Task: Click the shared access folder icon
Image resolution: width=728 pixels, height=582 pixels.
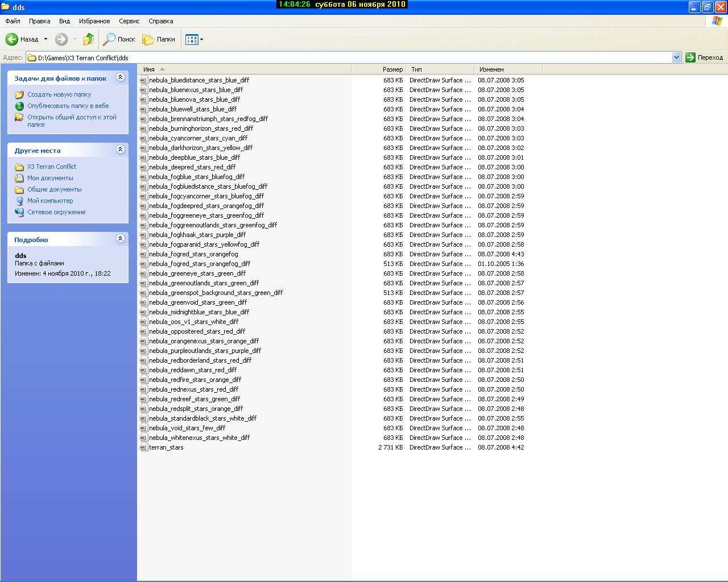Action: point(19,118)
